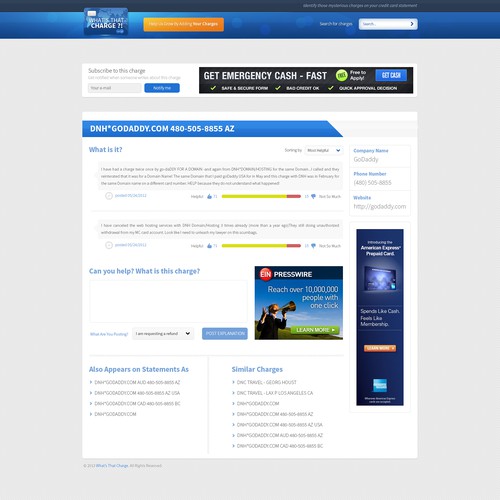Open DNH*GODADDY.COM 480-505-8855 AZ USA under Also Appears

[137, 393]
